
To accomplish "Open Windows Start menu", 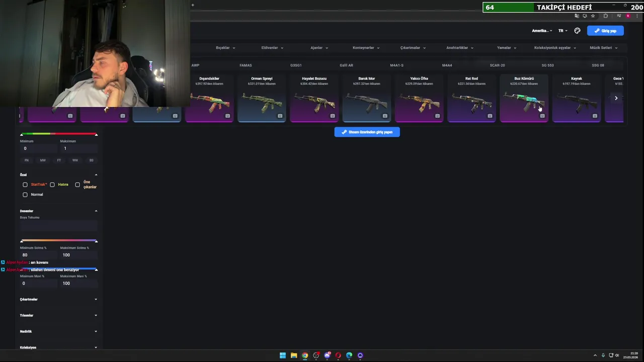I will [x=283, y=355].
